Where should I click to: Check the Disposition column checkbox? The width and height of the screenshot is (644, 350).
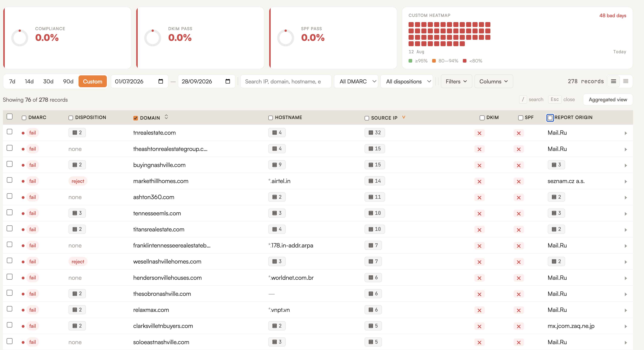(x=71, y=118)
